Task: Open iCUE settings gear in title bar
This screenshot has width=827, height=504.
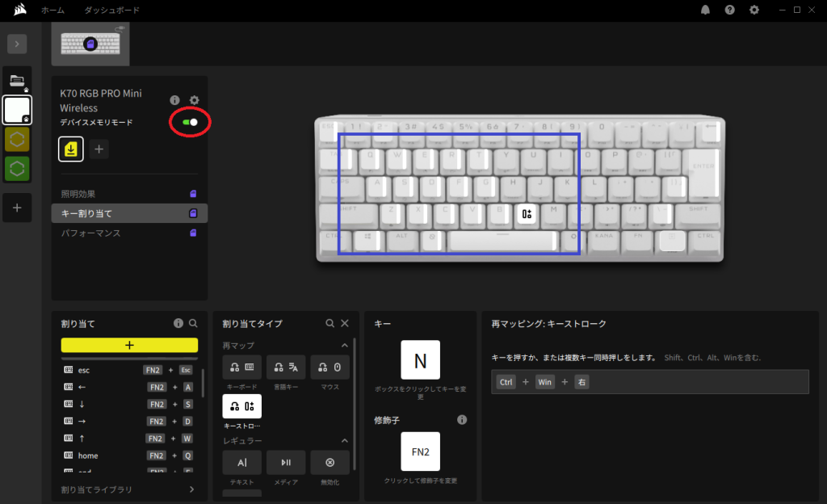Action: click(x=754, y=10)
